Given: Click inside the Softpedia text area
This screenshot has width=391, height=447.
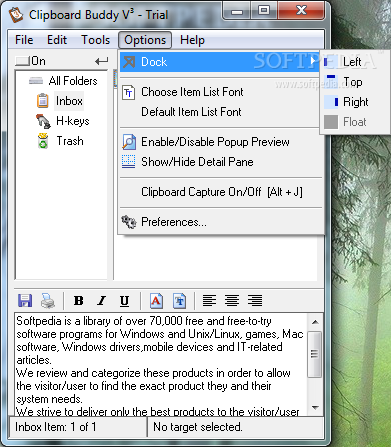Looking at the screenshot, I should click(161, 364).
